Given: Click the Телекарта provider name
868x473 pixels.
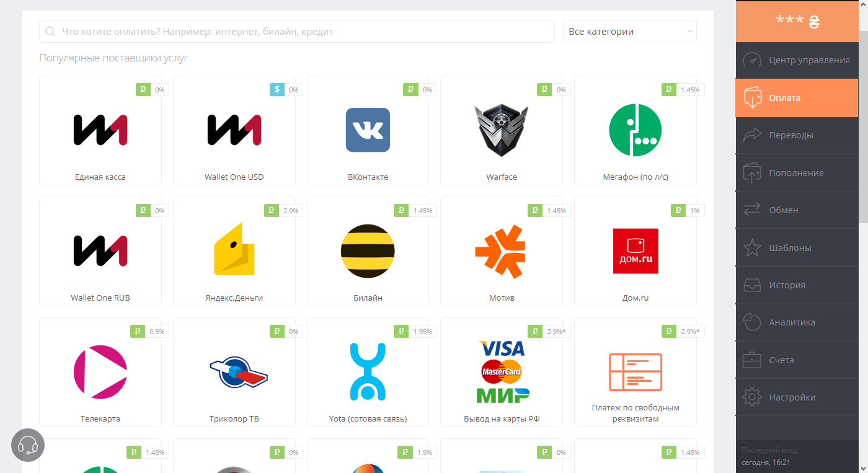Looking at the screenshot, I should point(100,419).
